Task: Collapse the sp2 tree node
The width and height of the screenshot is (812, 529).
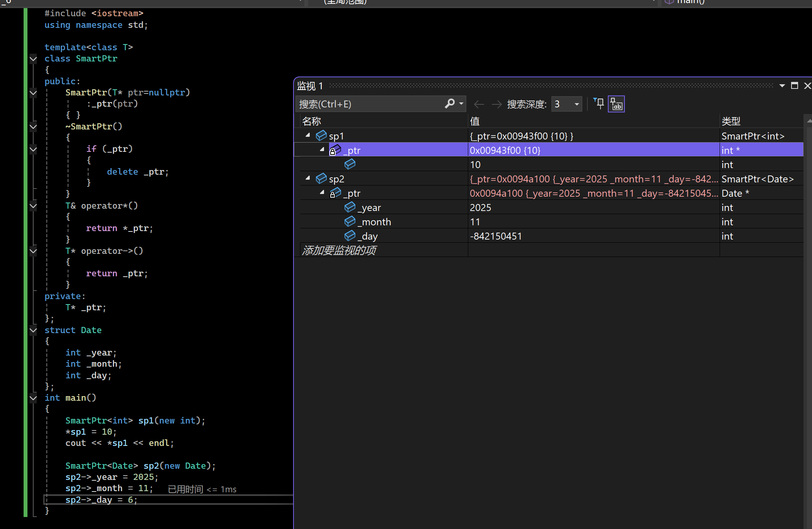Action: click(308, 178)
